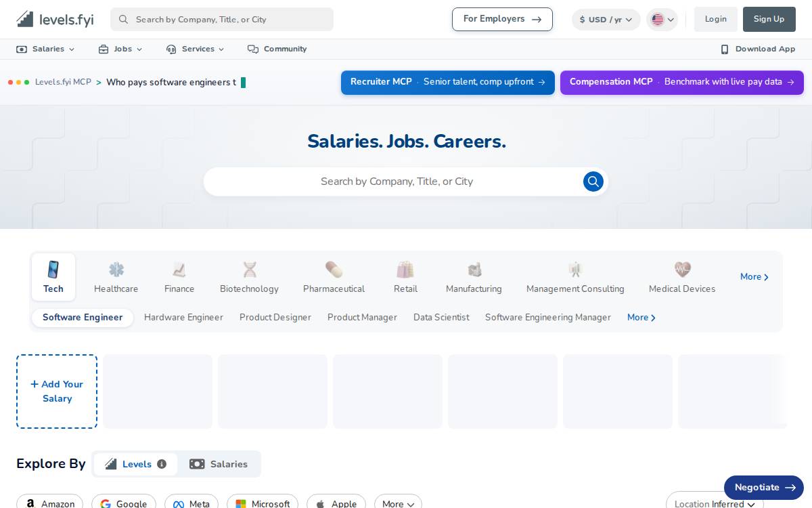The width and height of the screenshot is (812, 508).
Task: Select the Manufacturing industry icon
Action: coord(474,277)
